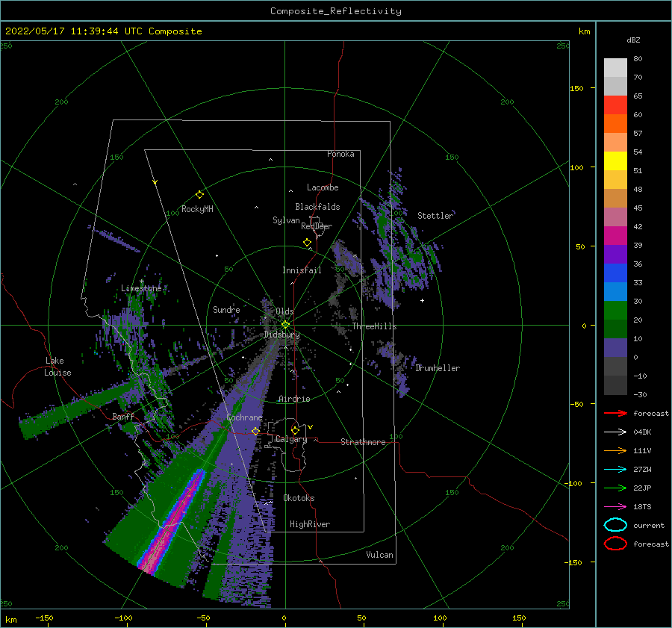Click the purple 10 dBZ color swatch
This screenshot has height=628, width=672.
coord(615,347)
